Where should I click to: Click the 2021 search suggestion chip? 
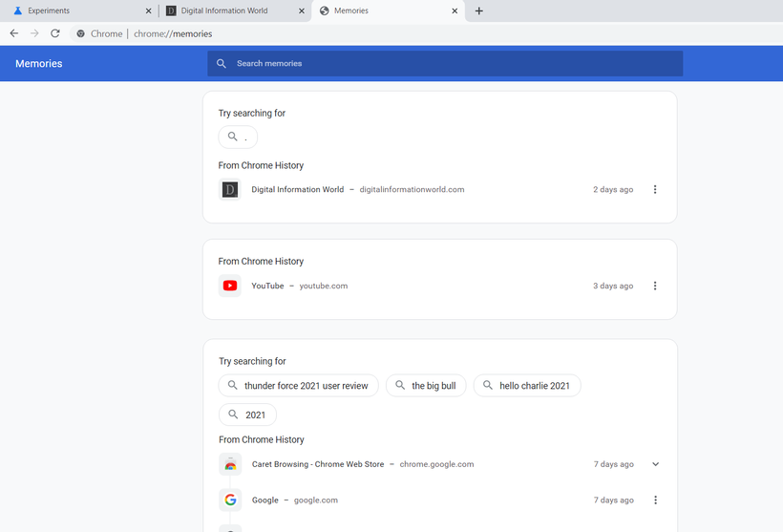point(247,415)
